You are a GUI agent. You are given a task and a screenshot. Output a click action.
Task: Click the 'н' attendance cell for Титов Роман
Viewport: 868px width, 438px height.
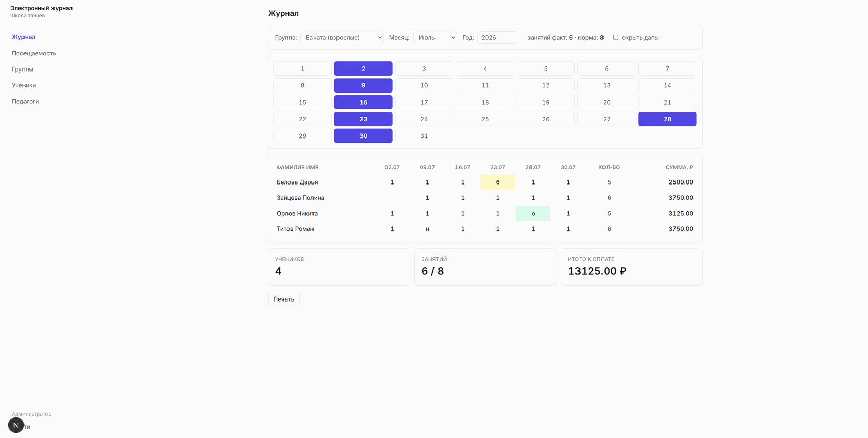(427, 229)
